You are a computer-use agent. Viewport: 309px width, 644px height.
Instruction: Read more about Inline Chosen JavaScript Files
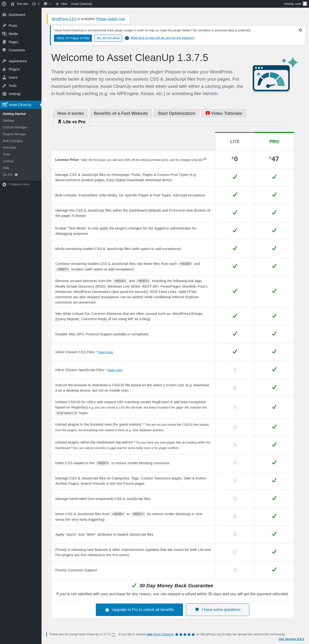click(115, 370)
